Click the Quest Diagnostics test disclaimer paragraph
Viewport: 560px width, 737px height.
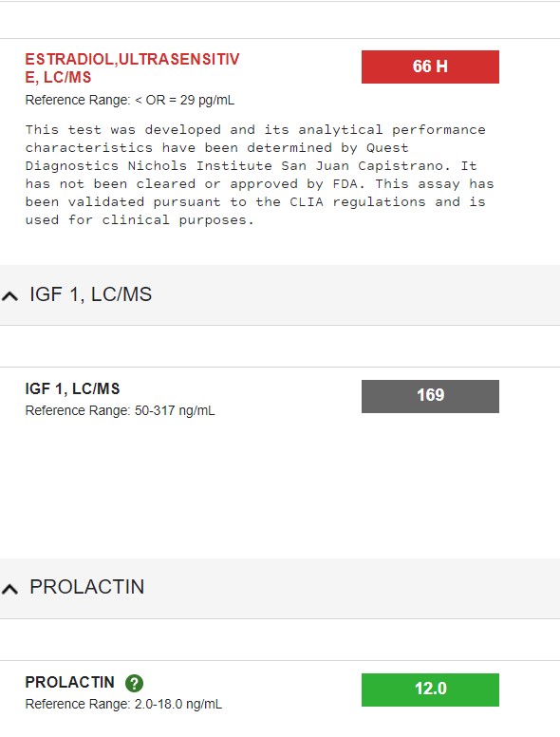click(x=259, y=175)
